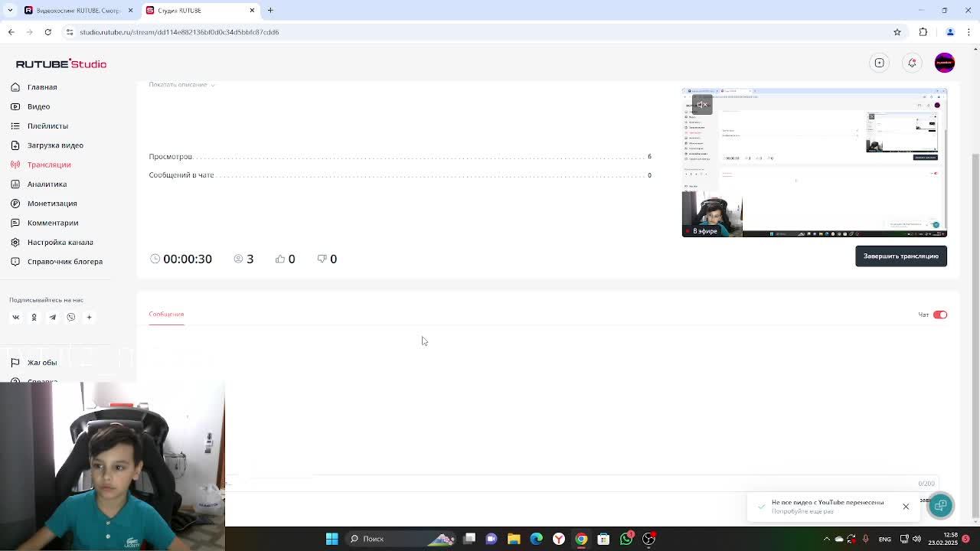Switch to the Сообщения tab

pos(166,315)
